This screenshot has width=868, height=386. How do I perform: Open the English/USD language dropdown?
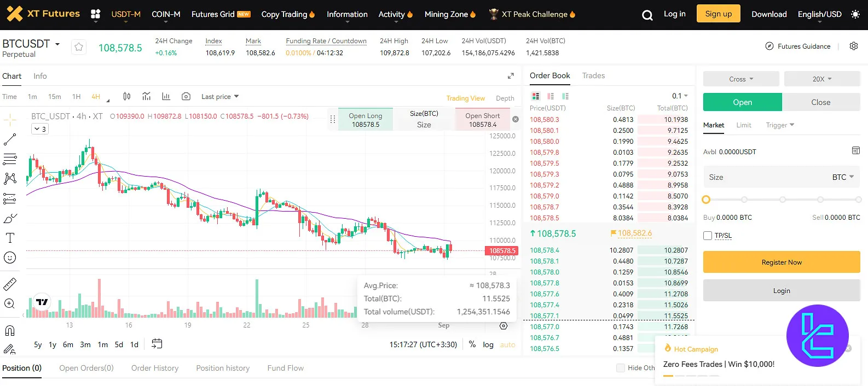click(820, 15)
